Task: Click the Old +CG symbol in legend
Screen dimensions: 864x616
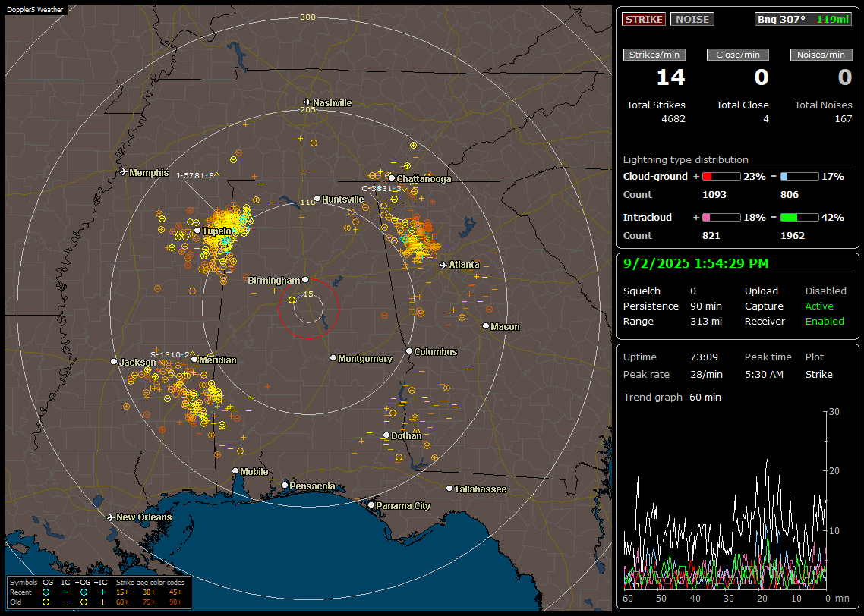Action: coord(84,602)
